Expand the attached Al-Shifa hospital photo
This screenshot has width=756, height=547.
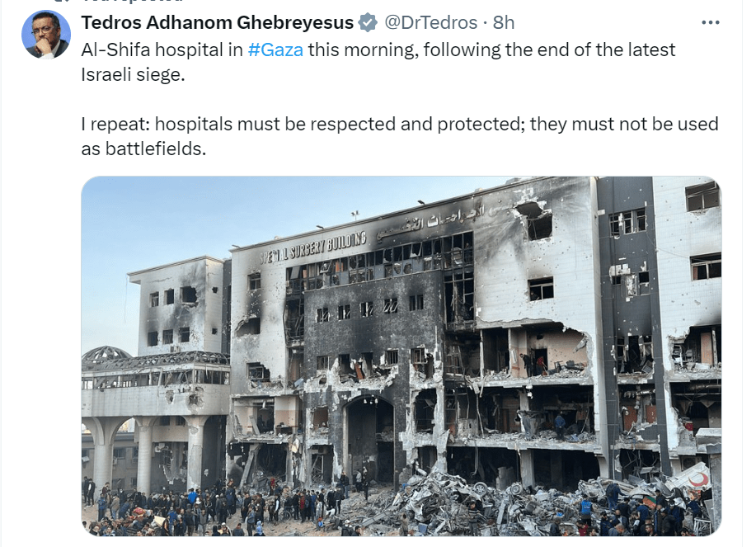coord(401,356)
